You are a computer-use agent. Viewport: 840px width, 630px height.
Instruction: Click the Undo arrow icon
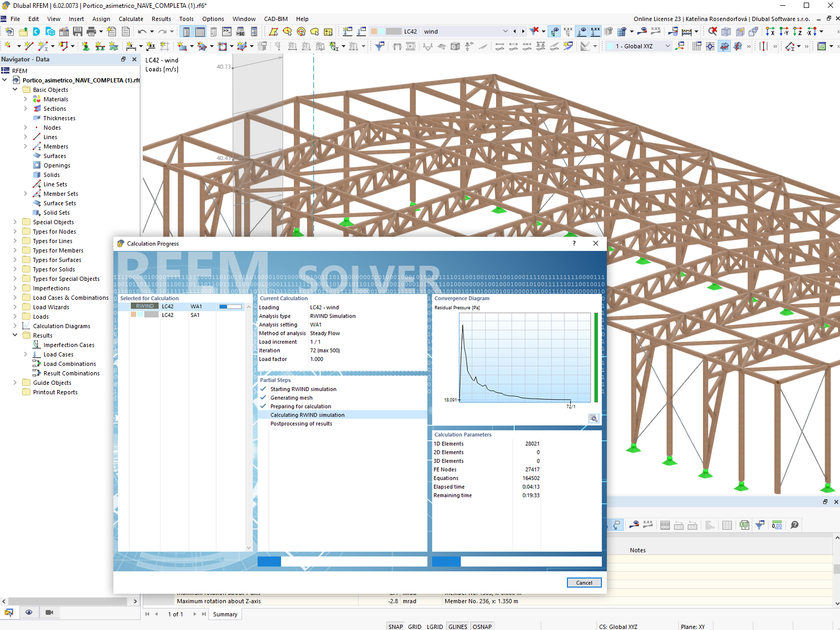pos(142,31)
